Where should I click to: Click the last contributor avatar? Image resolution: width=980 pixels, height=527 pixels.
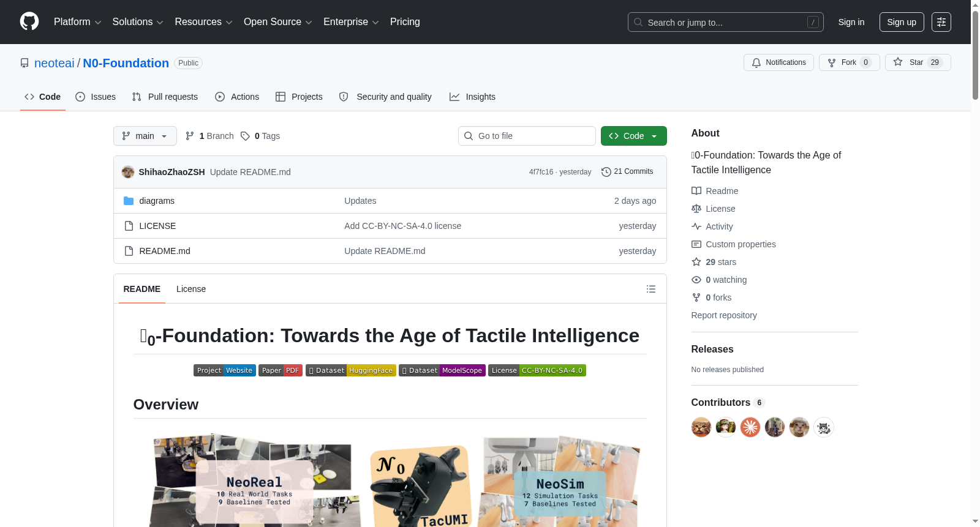pyautogui.click(x=824, y=427)
